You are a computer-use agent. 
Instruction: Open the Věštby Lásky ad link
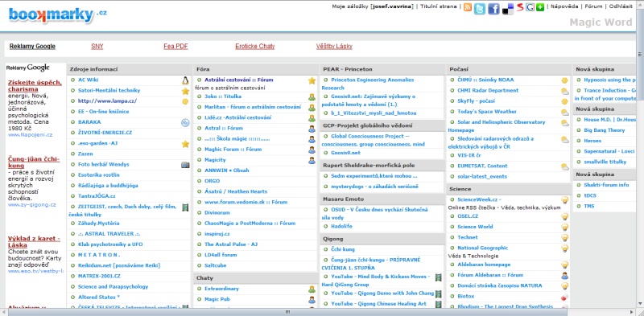(334, 47)
